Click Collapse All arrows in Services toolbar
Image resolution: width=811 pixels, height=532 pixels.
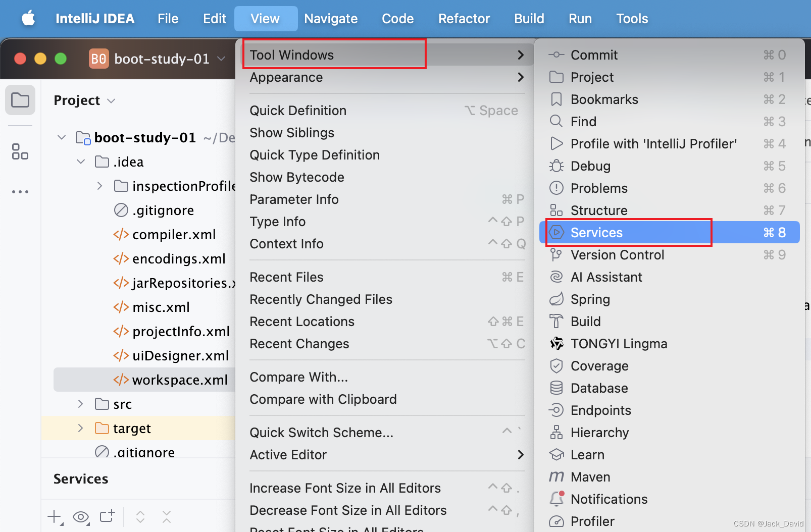(x=167, y=517)
